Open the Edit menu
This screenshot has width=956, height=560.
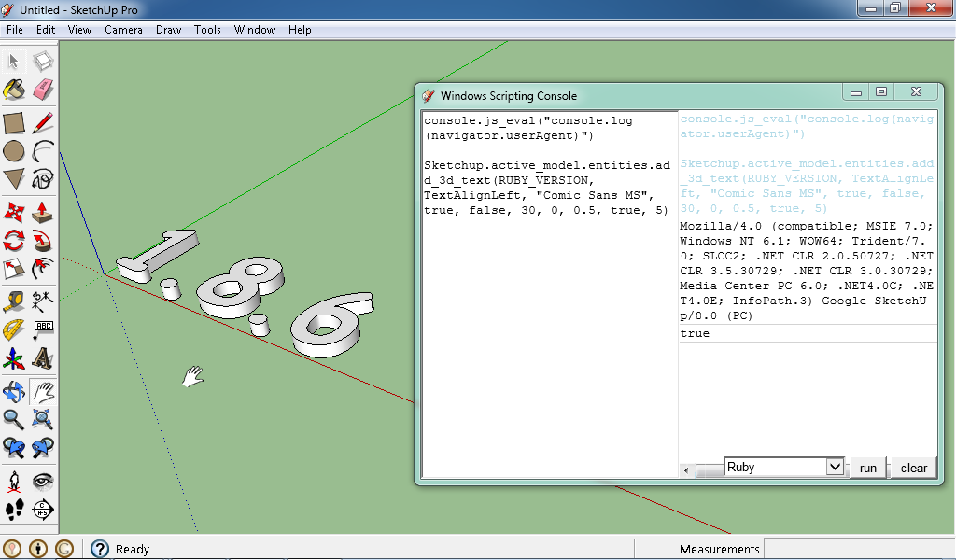pos(46,30)
